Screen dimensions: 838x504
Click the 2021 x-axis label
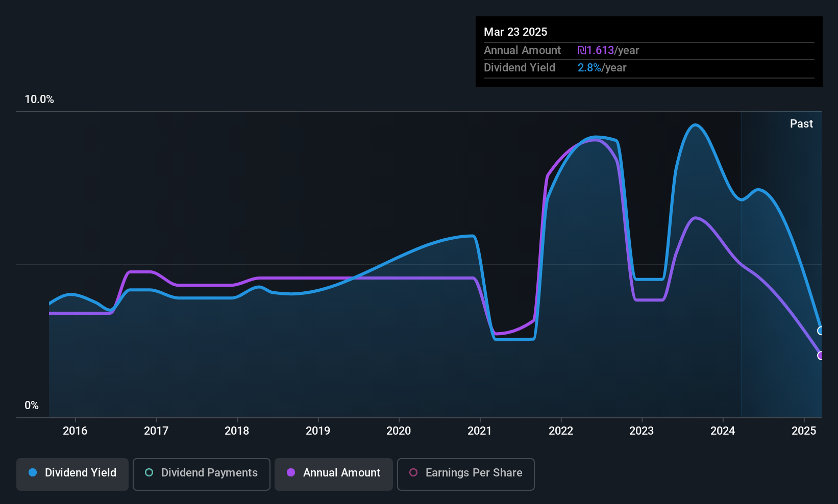480,431
